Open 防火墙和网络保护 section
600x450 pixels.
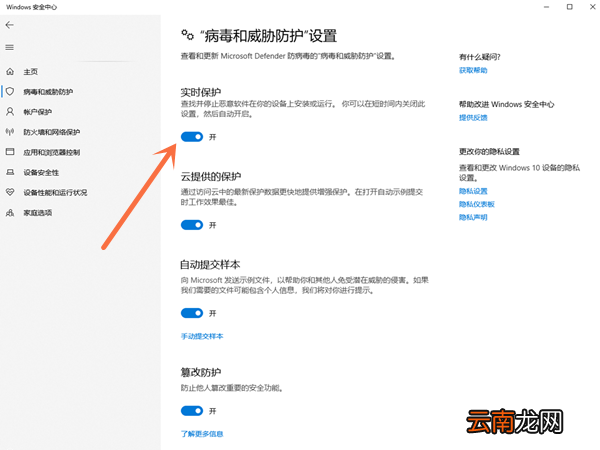[52, 132]
